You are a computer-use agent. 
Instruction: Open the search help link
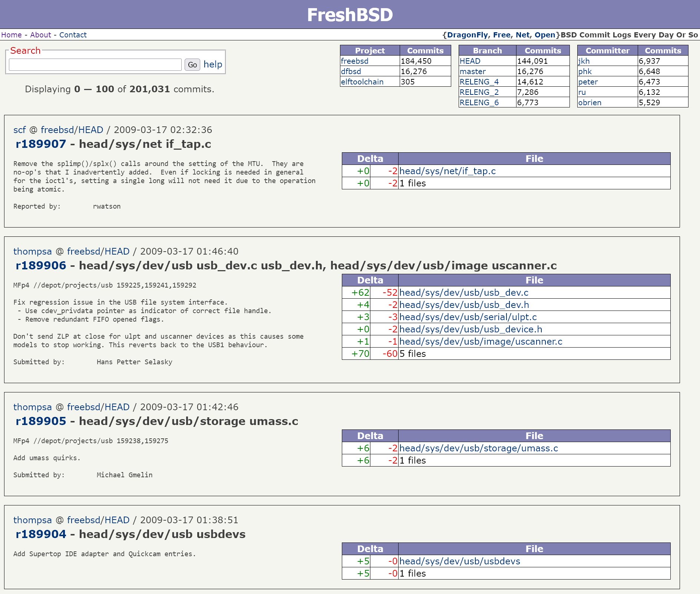pos(213,64)
